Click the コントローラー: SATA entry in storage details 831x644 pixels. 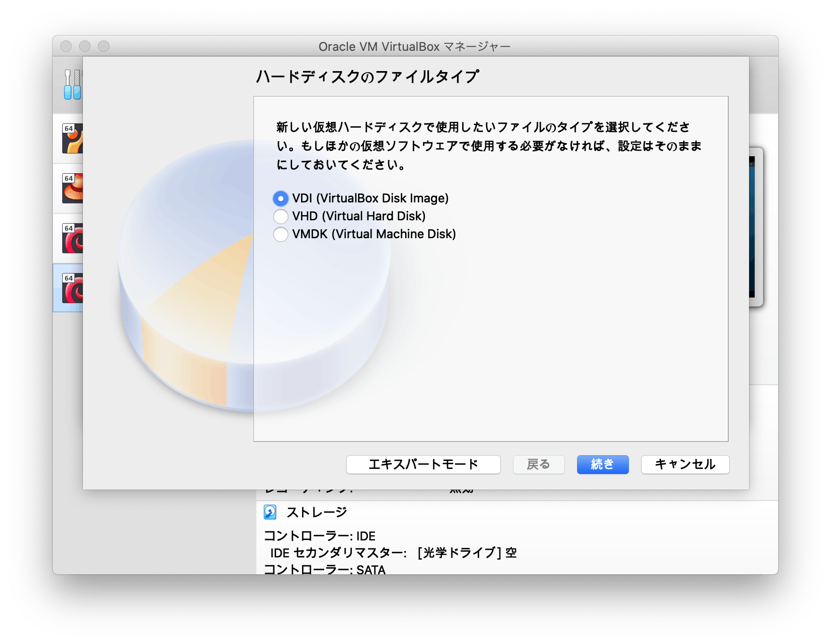coord(325,569)
